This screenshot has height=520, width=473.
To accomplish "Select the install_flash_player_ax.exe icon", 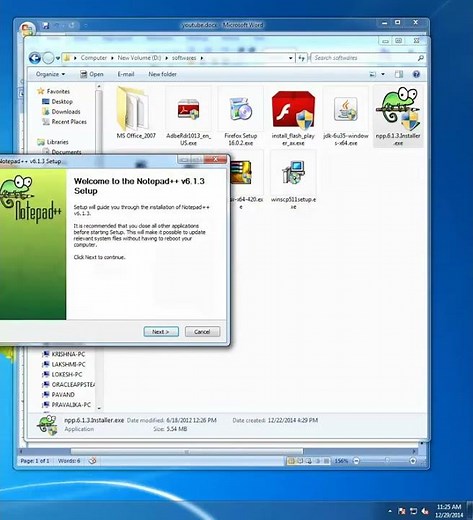I will [x=293, y=110].
